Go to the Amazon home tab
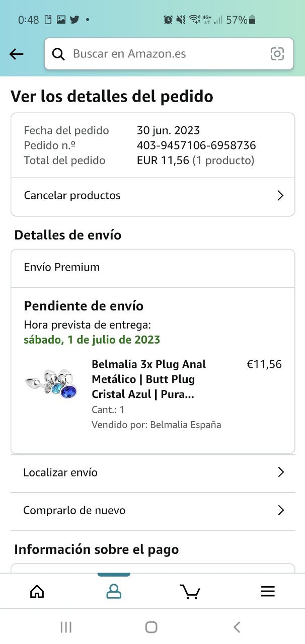Image resolution: width=305 pixels, height=644 pixels. coord(37,591)
